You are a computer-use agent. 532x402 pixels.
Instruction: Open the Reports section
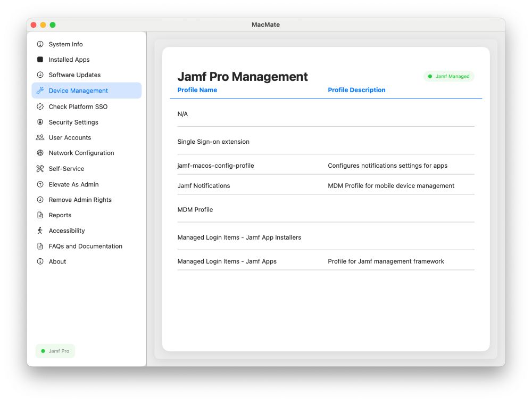click(x=87, y=215)
